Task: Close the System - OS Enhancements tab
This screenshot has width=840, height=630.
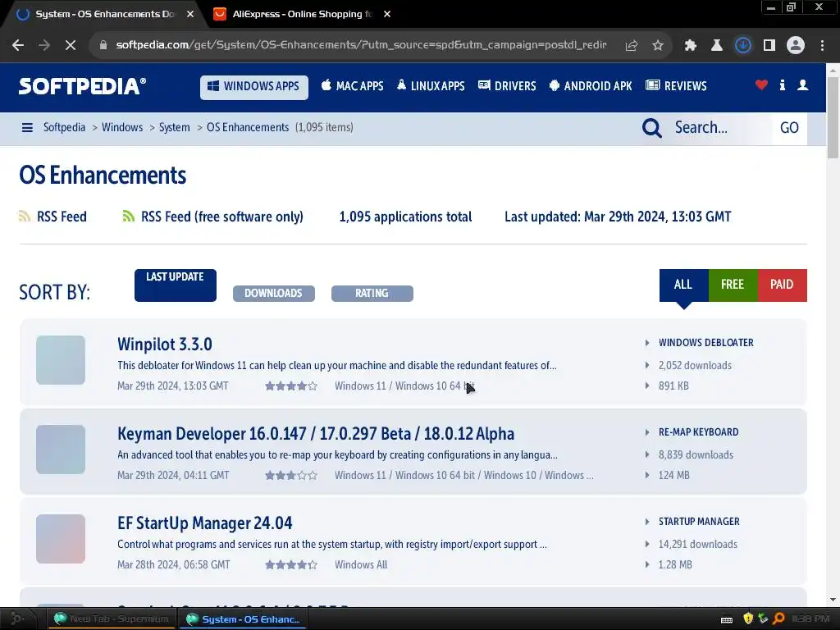Action: (x=190, y=14)
